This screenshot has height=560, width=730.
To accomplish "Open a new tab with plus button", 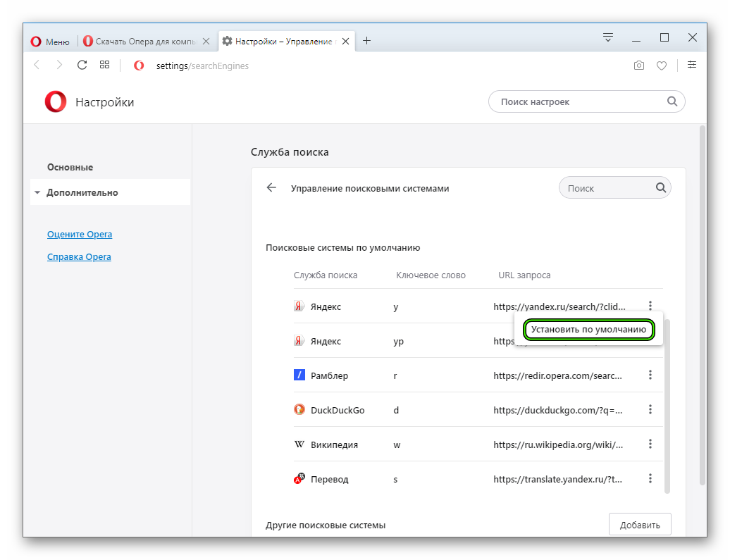I will 367,41.
